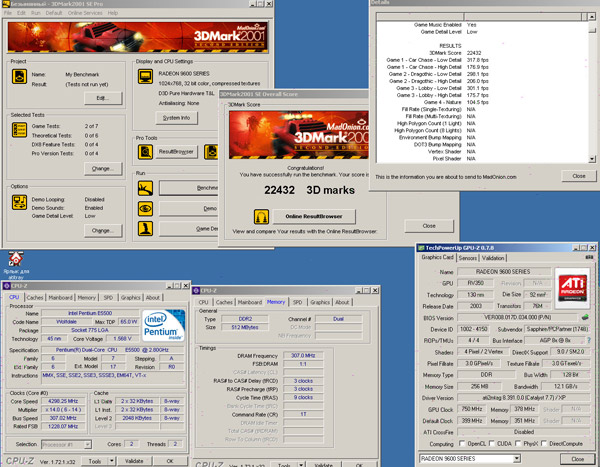Click the BIOS save chip icon in GPU-Z

pos(585,317)
